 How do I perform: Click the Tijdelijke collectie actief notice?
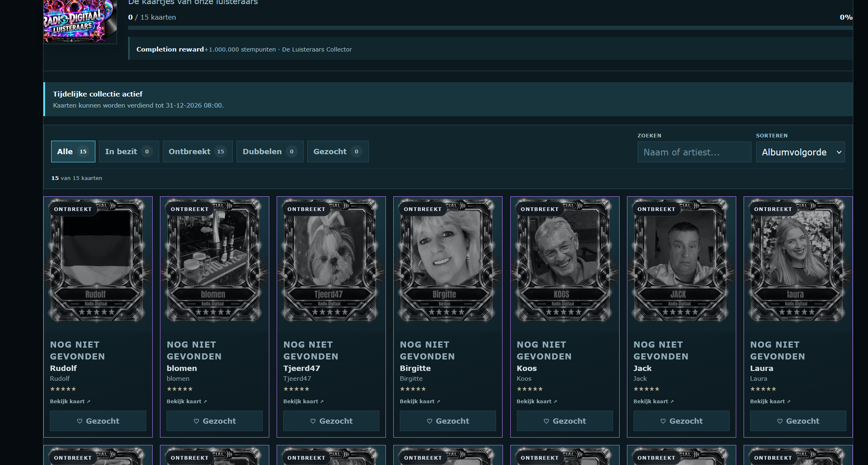pyautogui.click(x=448, y=99)
